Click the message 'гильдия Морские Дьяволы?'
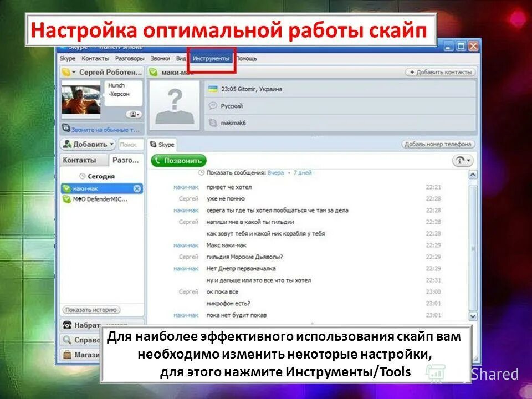This screenshot has height=399, width=532. (x=244, y=257)
